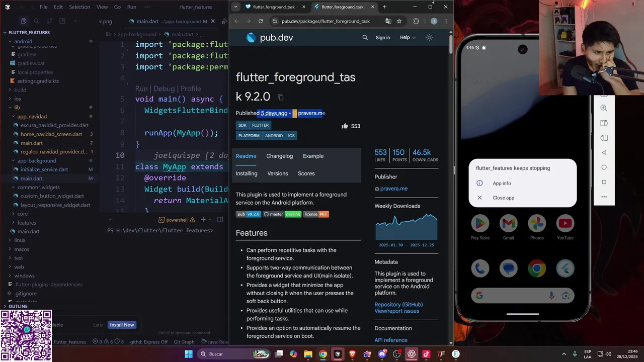This screenshot has height=362, width=644.
Task: Tap Google search bar on emulator
Action: [x=523, y=296]
